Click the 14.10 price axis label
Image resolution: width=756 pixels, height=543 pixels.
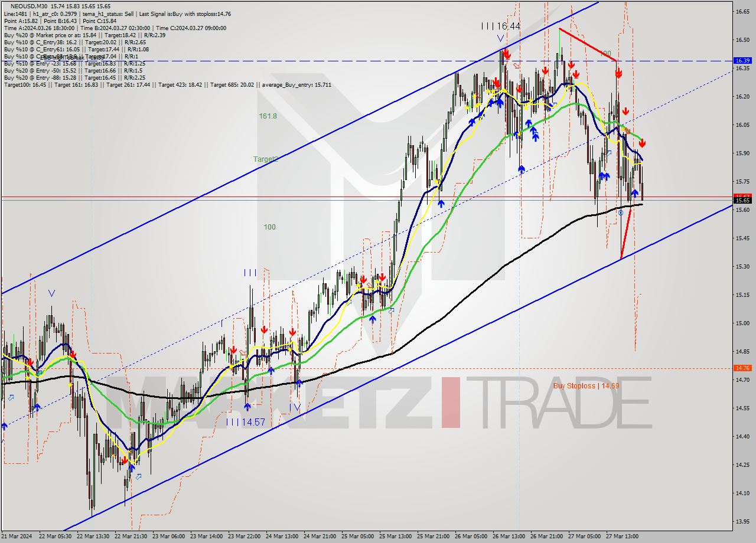(x=742, y=493)
